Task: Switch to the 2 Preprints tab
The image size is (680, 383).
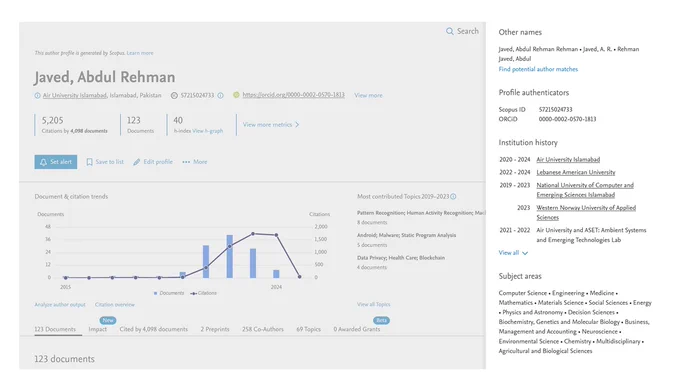Action: coord(215,329)
